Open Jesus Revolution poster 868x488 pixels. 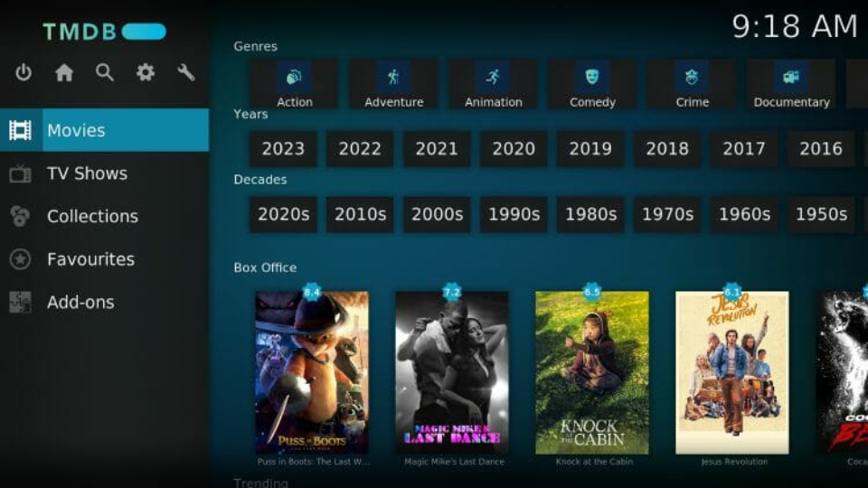pyautogui.click(x=732, y=372)
